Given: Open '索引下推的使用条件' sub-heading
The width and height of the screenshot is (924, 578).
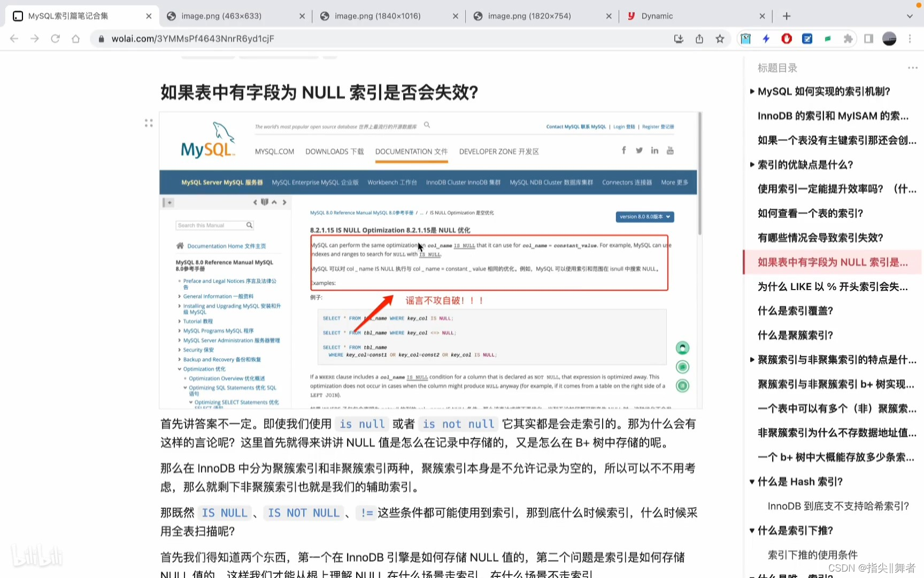Looking at the screenshot, I should (812, 555).
